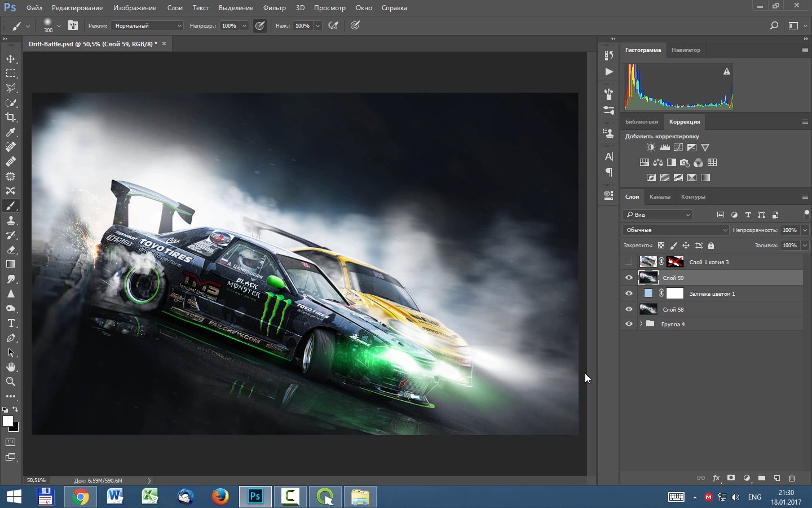Select the Lasso tool
The image size is (812, 508).
pos(11,89)
